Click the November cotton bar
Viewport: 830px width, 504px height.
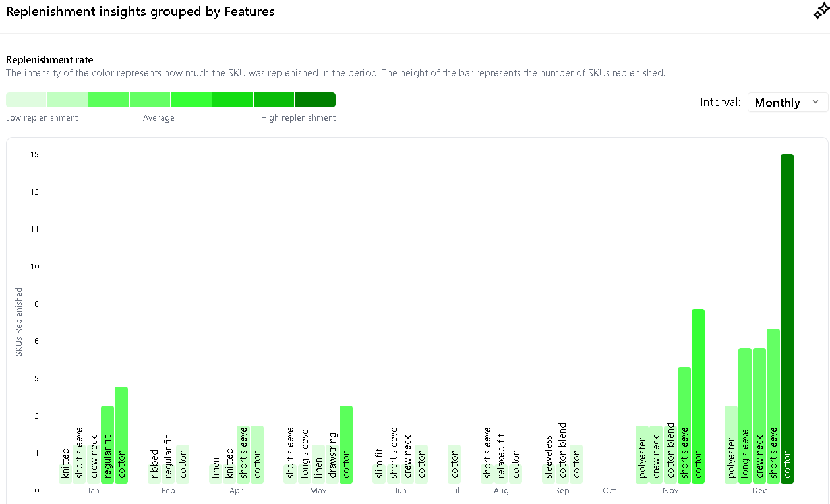tap(698, 396)
